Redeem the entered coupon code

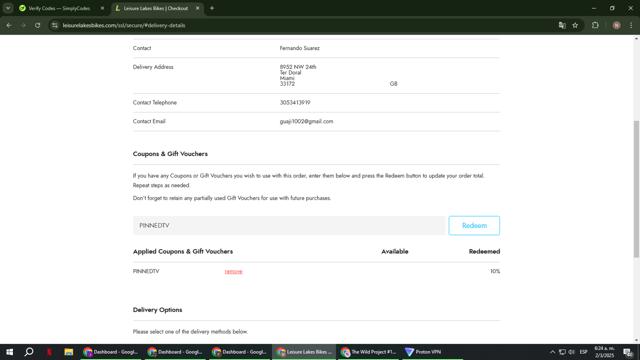(474, 225)
